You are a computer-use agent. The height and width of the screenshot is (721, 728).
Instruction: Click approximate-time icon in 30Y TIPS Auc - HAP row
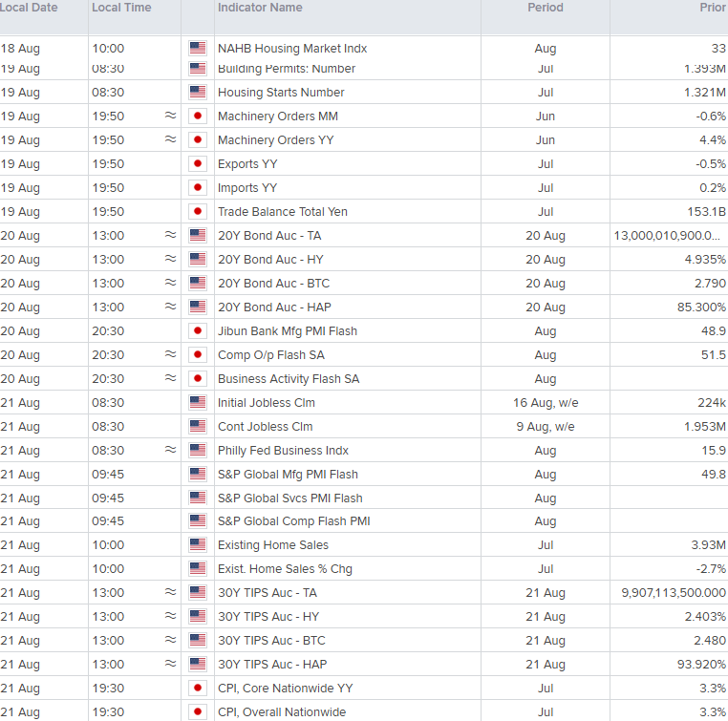tap(170, 664)
